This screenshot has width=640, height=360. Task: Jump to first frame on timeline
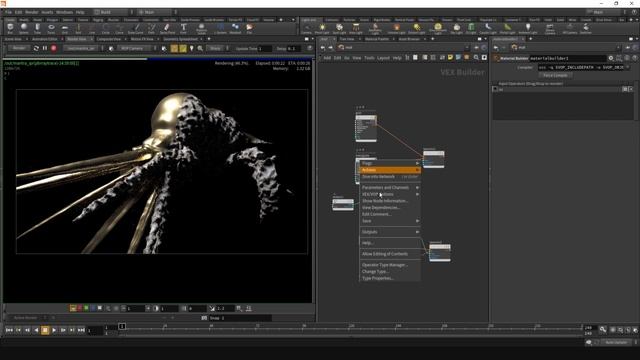coord(9,330)
